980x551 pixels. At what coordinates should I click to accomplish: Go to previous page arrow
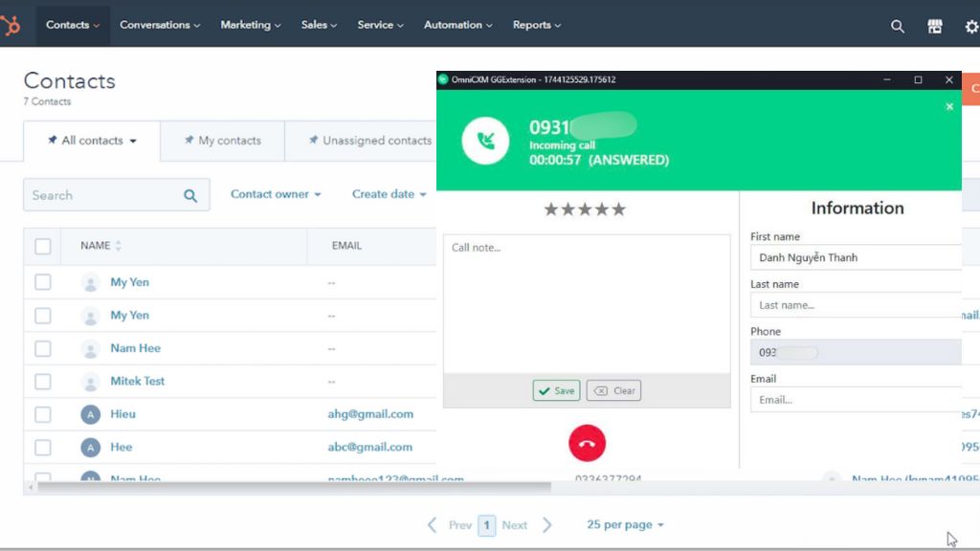pyautogui.click(x=432, y=525)
